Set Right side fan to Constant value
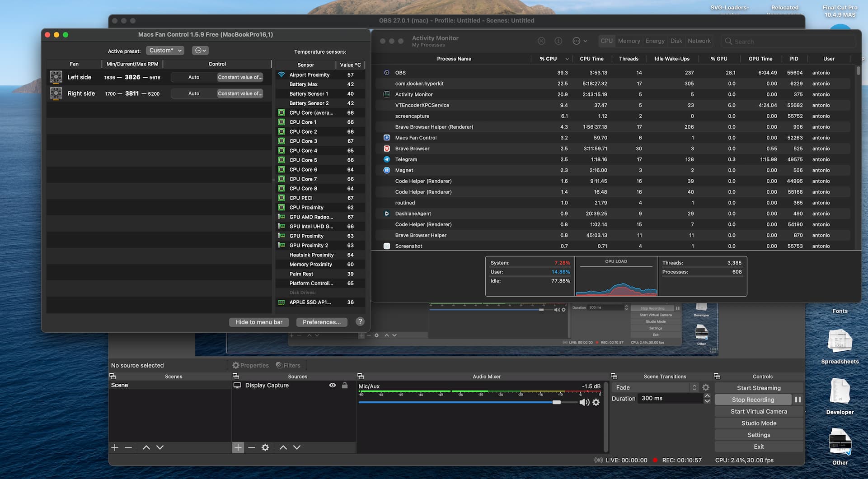The image size is (868, 479). (x=240, y=93)
